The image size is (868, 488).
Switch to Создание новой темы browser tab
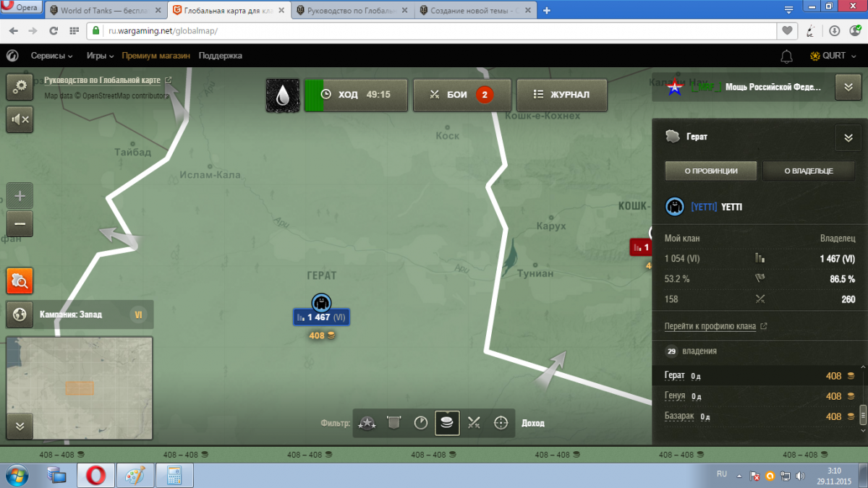click(x=475, y=11)
